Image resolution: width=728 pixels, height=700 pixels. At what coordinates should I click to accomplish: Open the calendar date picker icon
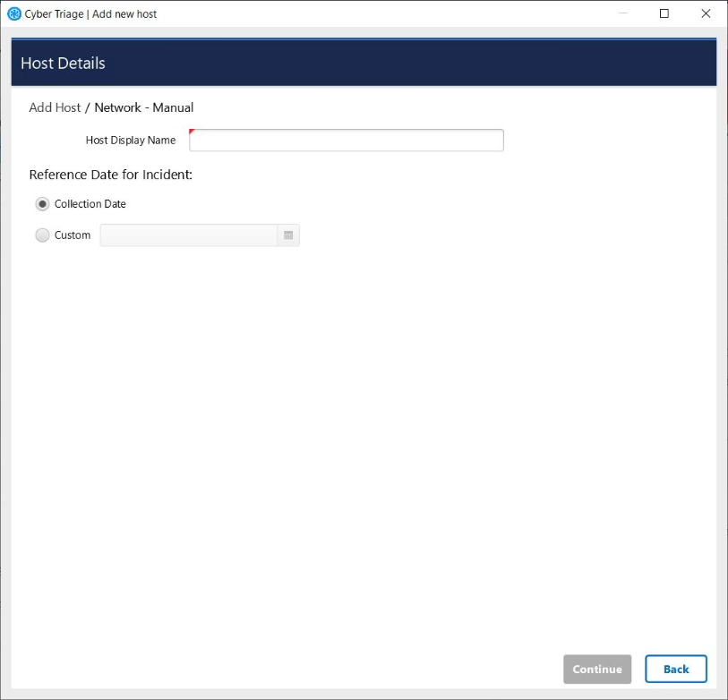click(x=288, y=235)
